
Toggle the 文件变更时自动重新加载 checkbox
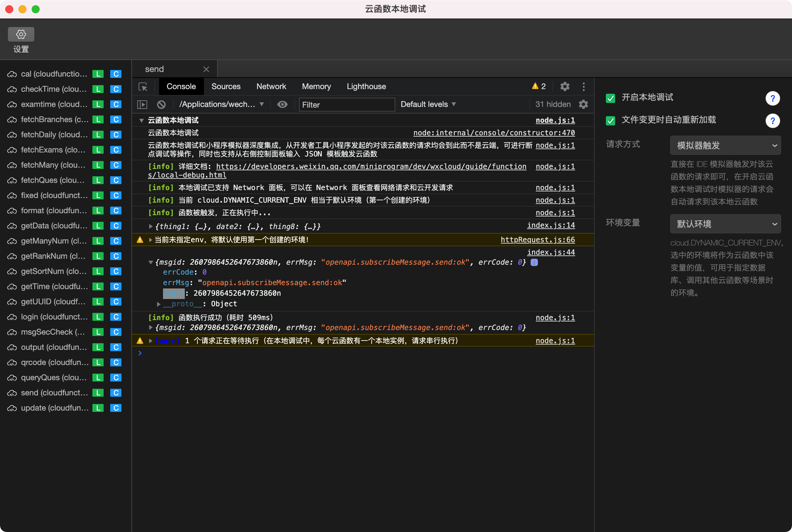pos(610,120)
